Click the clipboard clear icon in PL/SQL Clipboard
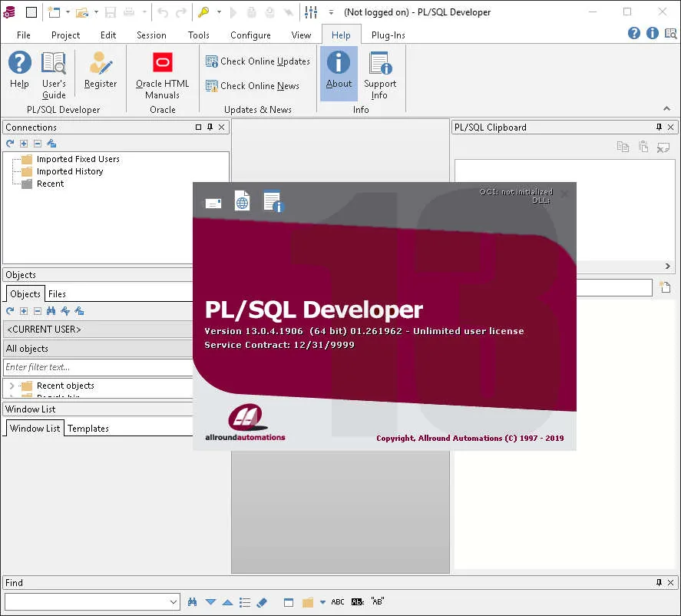The width and height of the screenshot is (681, 616). 663,147
